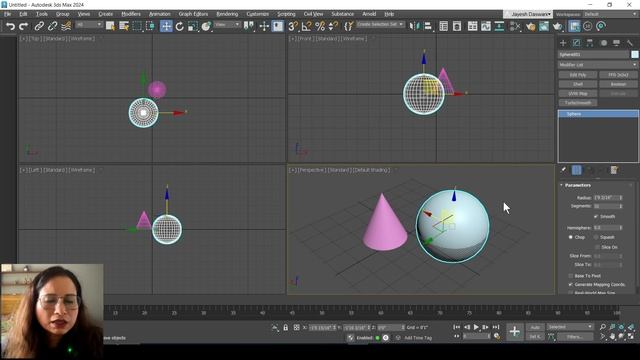640x360 pixels.
Task: Toggle the Spinner Snap button
Action: (333, 27)
